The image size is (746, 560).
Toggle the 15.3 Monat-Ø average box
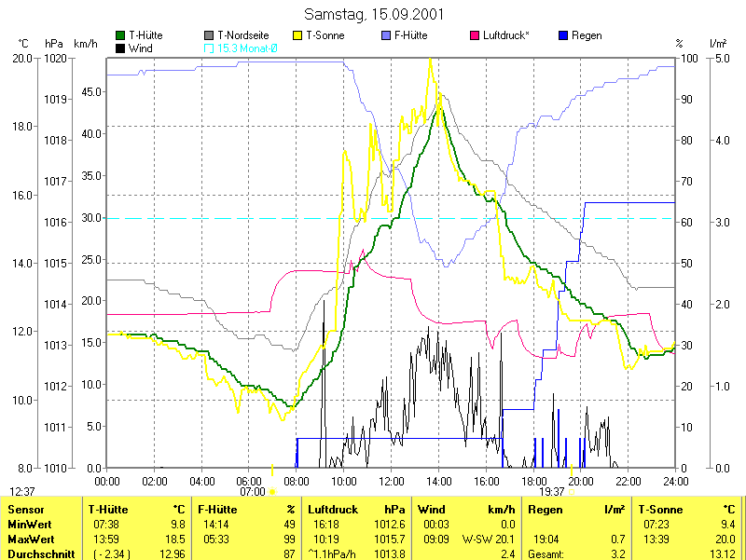pyautogui.click(x=209, y=48)
